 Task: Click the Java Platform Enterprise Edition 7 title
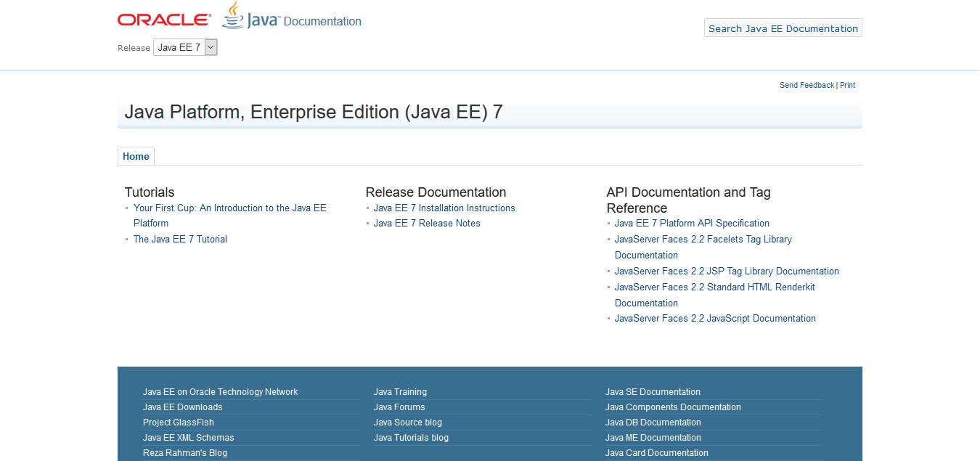point(314,112)
